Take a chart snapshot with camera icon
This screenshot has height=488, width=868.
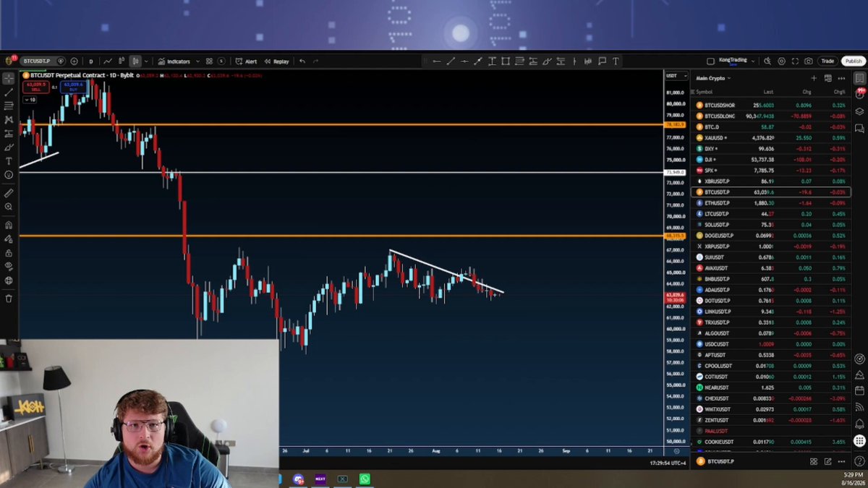coord(808,61)
